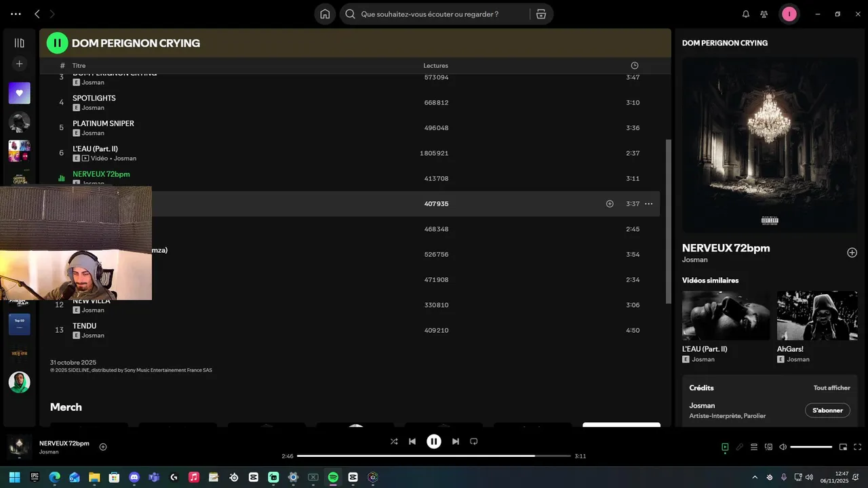Open the Top 50 playlist in sidebar
The width and height of the screenshot is (868, 488).
point(19,324)
